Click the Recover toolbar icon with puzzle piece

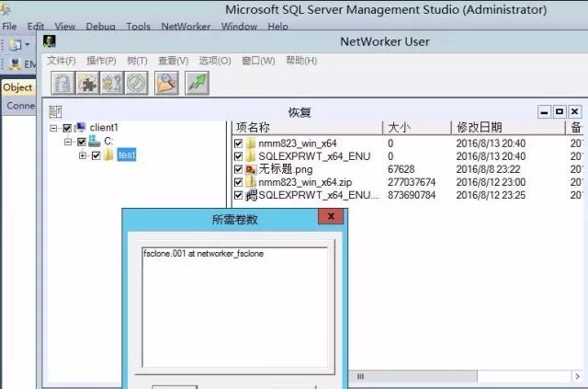click(87, 83)
